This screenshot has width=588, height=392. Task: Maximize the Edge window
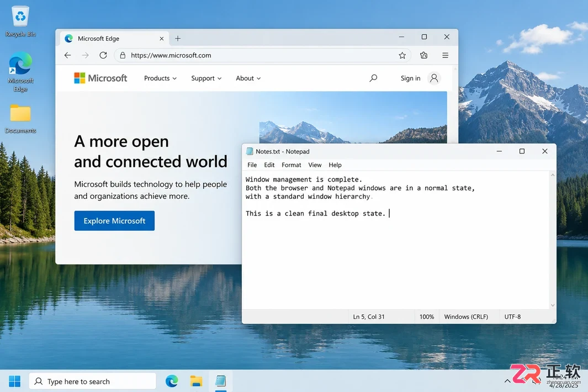coord(424,37)
